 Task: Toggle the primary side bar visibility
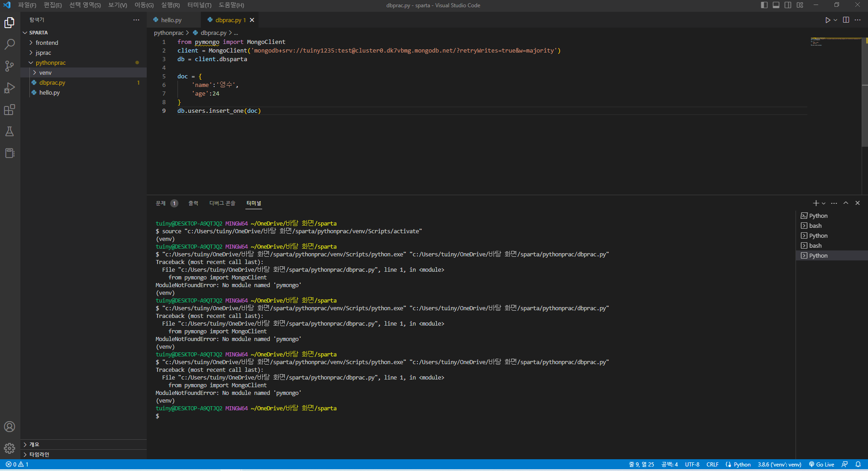(x=764, y=5)
